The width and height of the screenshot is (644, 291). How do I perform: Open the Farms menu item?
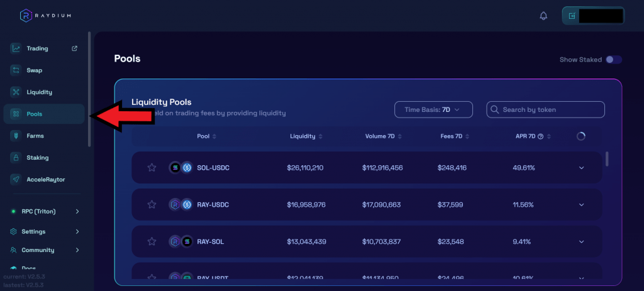[35, 136]
